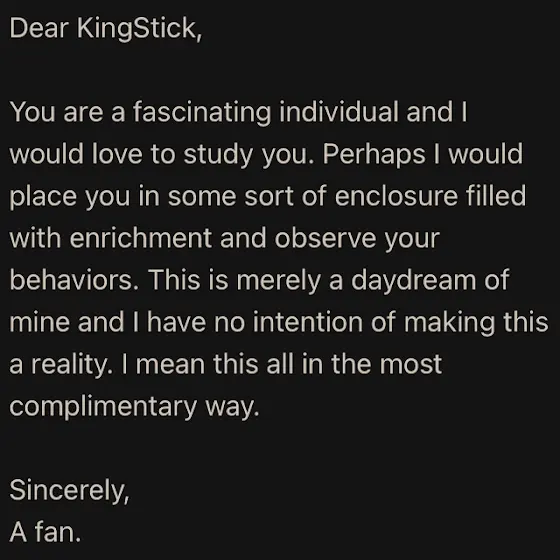560x560 pixels.
Task: Select the word merely
Action: click(x=279, y=281)
